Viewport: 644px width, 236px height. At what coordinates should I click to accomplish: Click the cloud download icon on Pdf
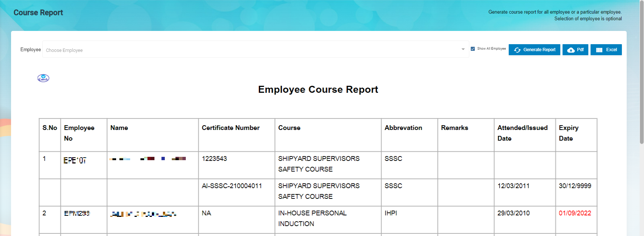click(x=571, y=50)
